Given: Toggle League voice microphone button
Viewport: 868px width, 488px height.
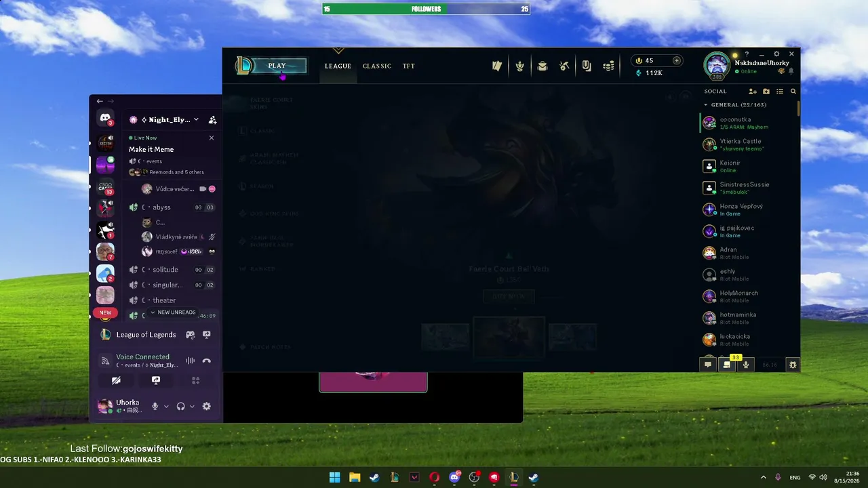Looking at the screenshot, I should [x=746, y=365].
